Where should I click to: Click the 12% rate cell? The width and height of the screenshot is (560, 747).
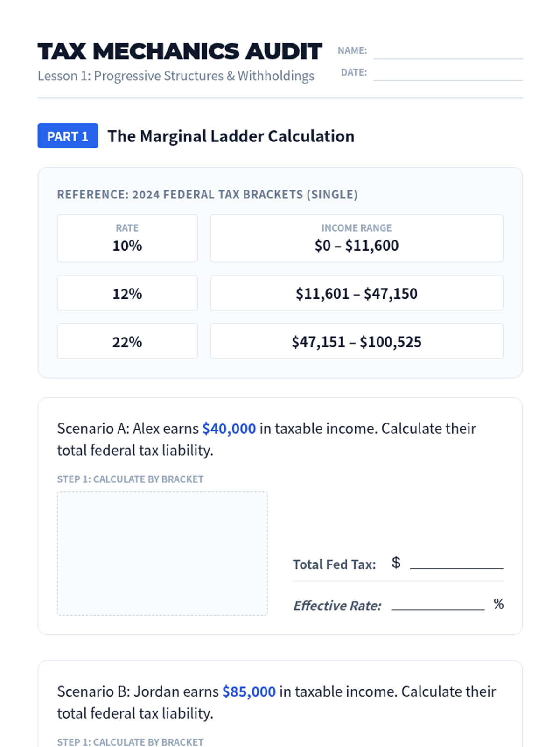[127, 293]
